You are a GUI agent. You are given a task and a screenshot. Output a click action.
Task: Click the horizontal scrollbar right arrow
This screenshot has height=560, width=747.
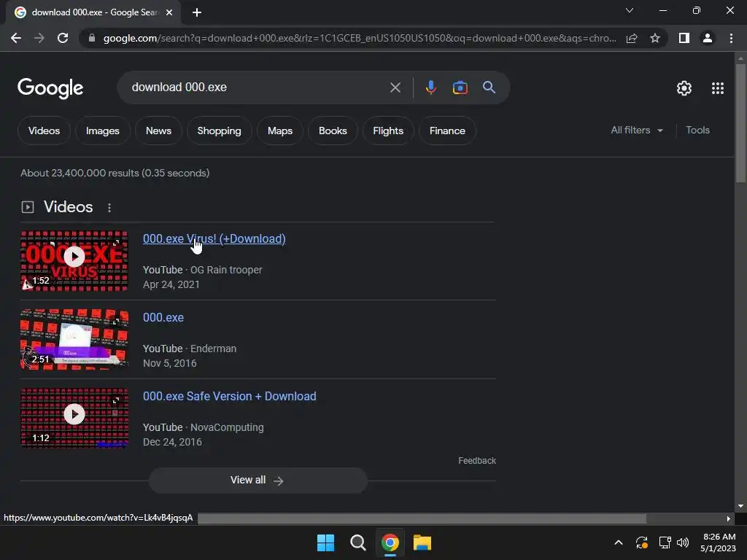pos(728,518)
